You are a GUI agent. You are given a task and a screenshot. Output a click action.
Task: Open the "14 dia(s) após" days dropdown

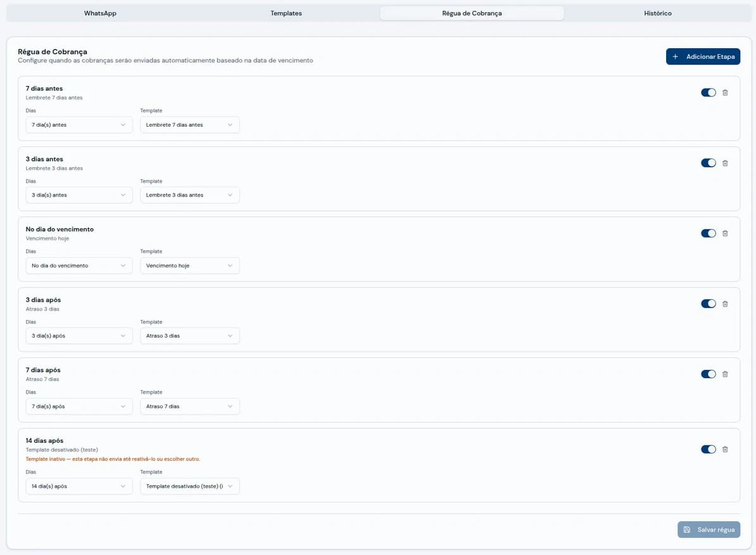point(79,487)
